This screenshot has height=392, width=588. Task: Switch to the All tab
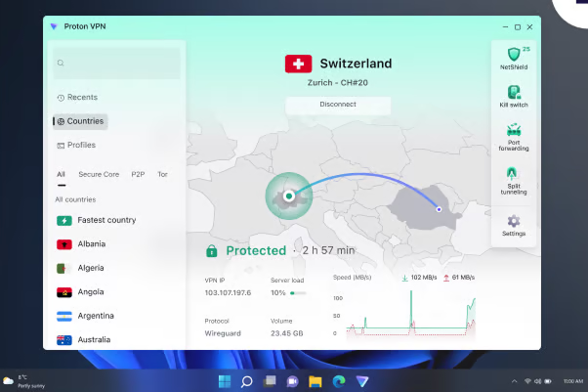click(x=62, y=174)
